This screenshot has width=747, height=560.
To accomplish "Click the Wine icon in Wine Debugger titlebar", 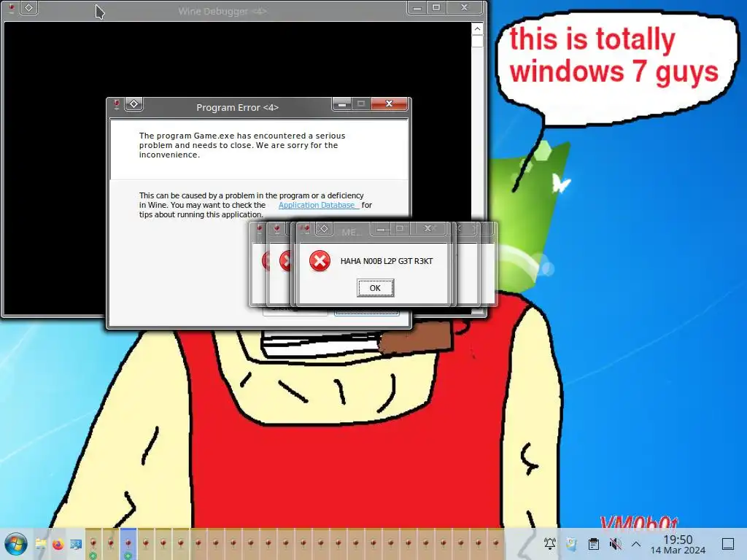I will tap(12, 7).
